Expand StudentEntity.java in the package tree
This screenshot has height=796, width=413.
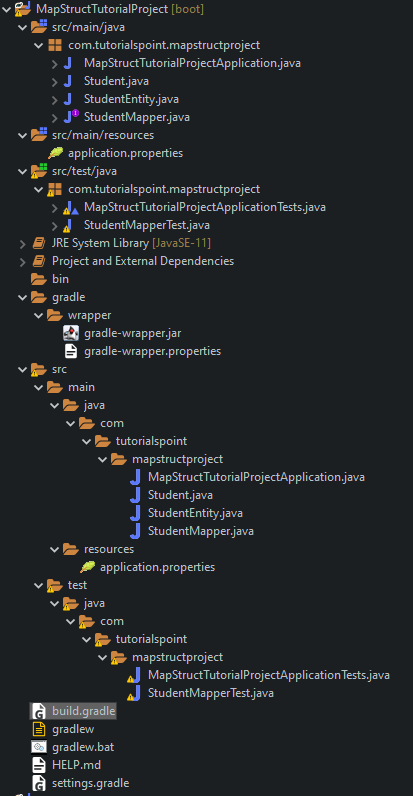point(54,99)
